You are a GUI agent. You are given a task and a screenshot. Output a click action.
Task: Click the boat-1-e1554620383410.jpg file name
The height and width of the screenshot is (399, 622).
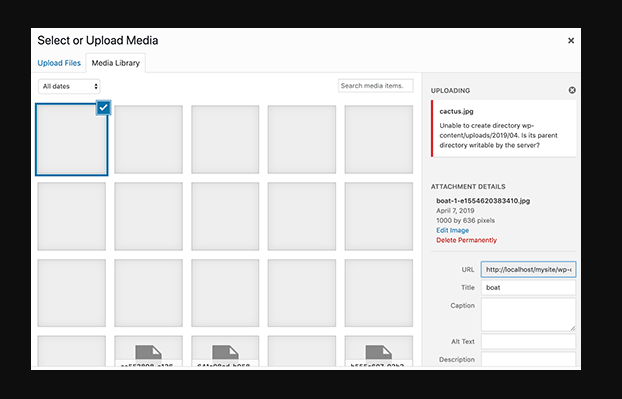point(483,201)
